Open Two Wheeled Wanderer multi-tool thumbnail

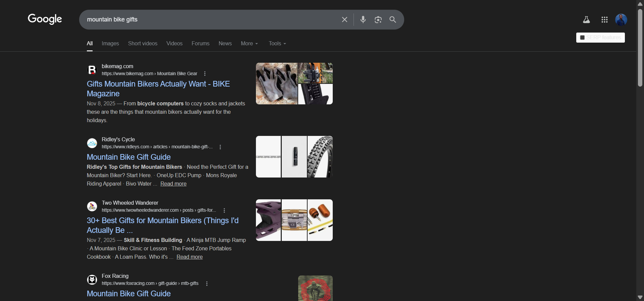(x=294, y=220)
